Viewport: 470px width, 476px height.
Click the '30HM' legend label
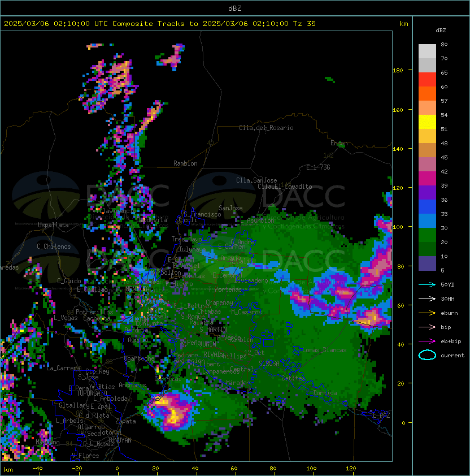click(447, 298)
